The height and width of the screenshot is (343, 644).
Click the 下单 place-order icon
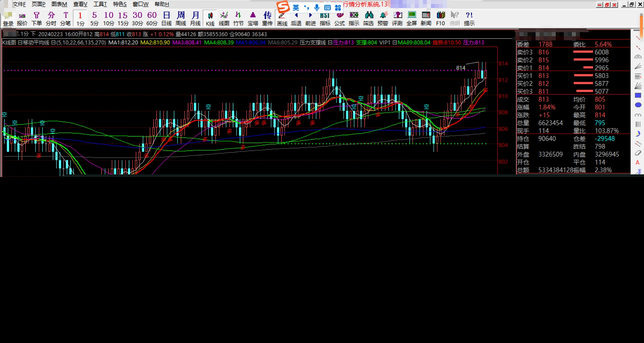pyautogui.click(x=37, y=18)
